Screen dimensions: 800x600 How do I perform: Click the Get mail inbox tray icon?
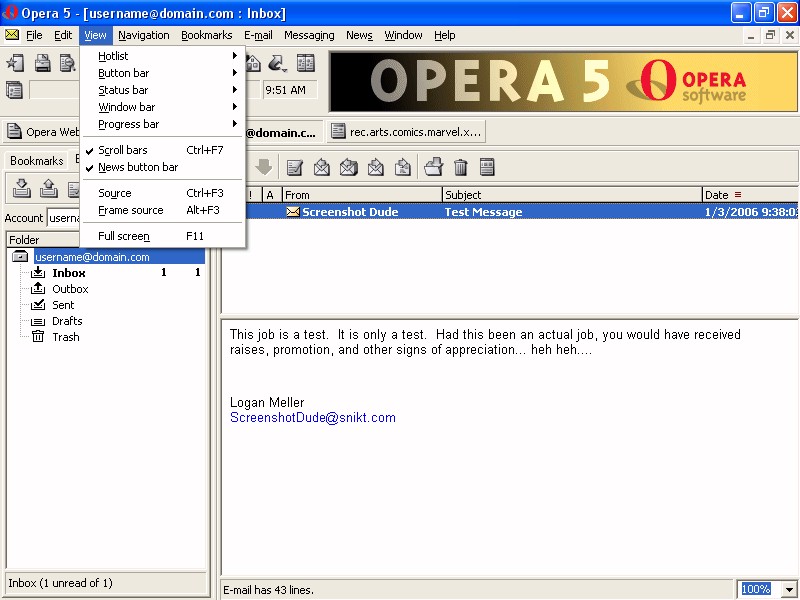point(21,188)
